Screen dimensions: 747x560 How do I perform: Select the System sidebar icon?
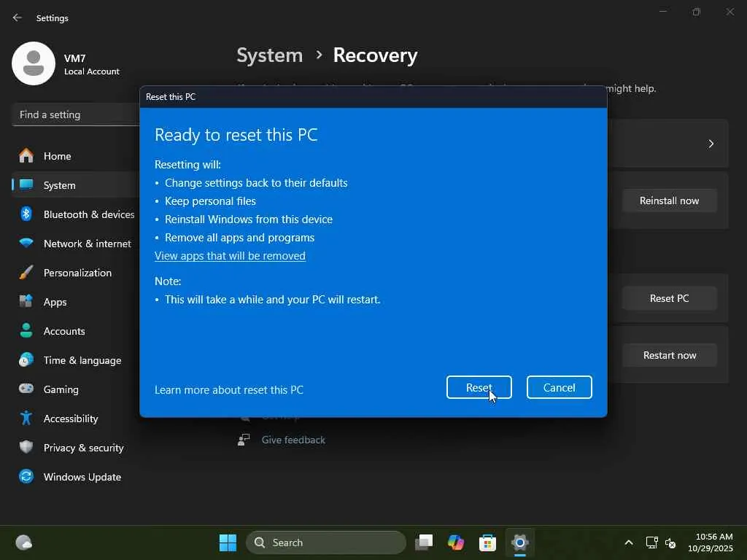pos(26,184)
